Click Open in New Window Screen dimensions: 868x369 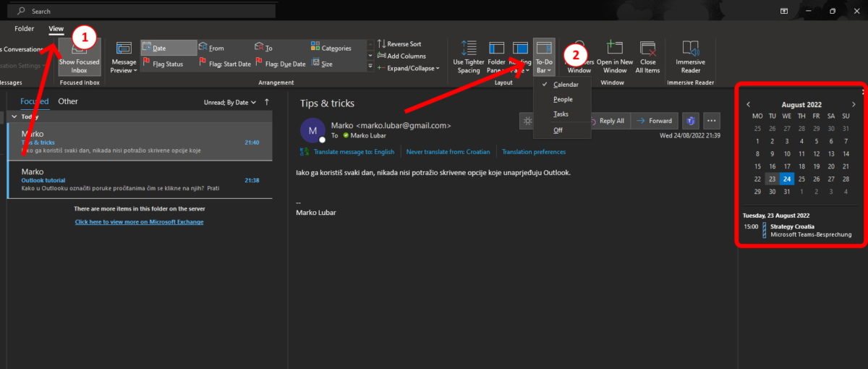coord(615,56)
